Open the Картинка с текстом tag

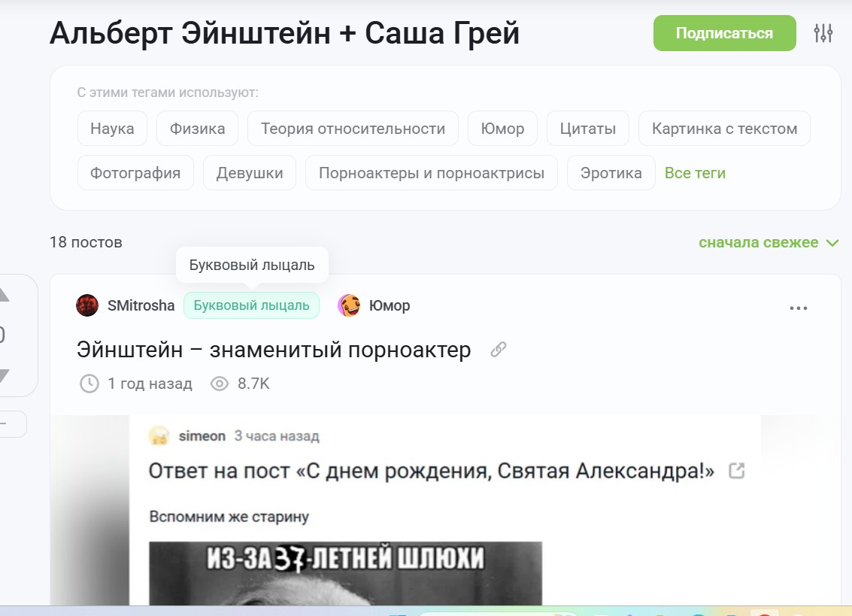pyautogui.click(x=723, y=129)
